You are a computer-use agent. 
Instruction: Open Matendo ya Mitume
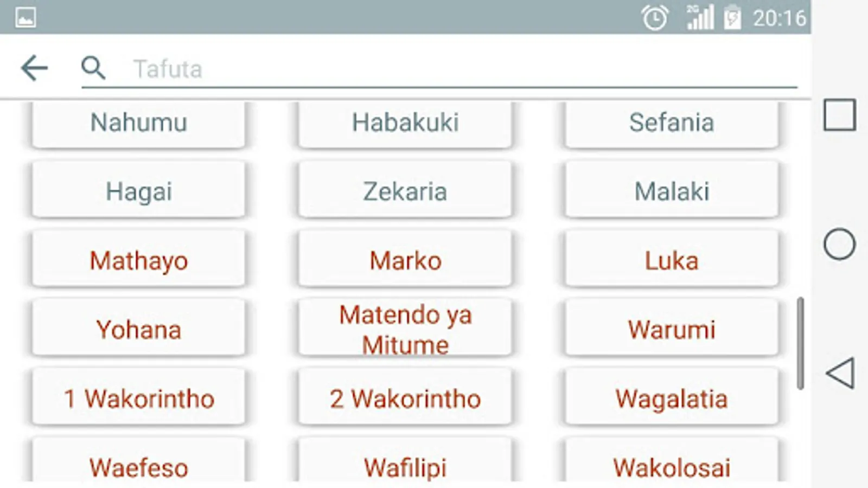(x=405, y=330)
